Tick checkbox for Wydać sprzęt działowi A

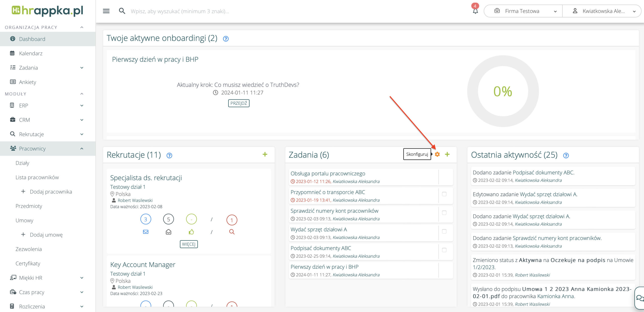444,231
